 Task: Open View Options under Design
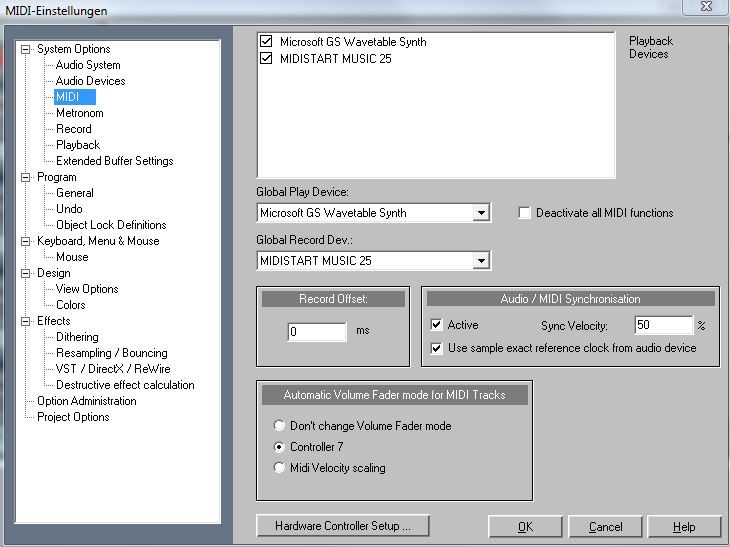pos(87,289)
